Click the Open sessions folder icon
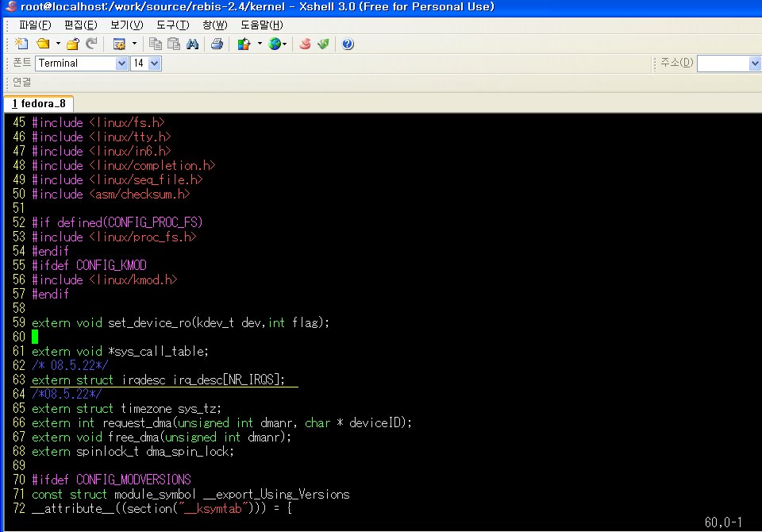Image resolution: width=762 pixels, height=532 pixels. 42,44
